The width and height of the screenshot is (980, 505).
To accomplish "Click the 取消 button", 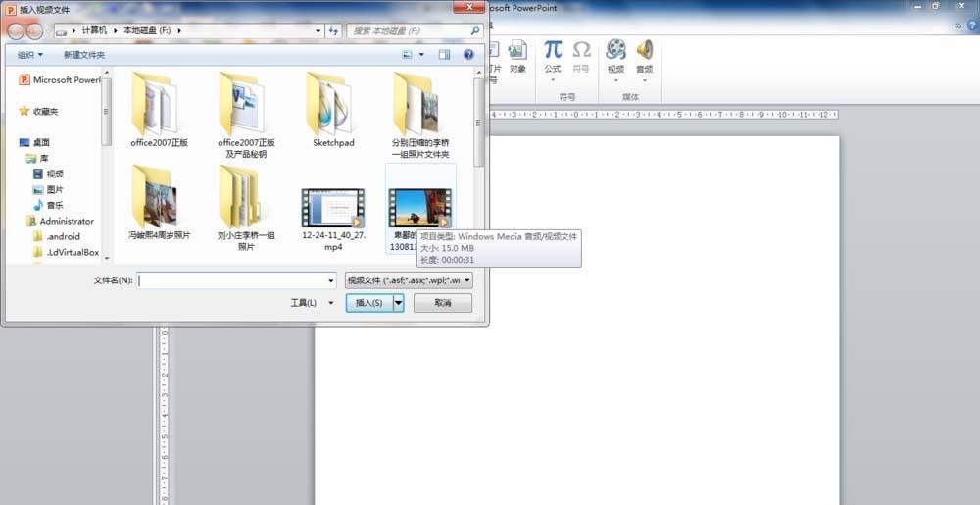I will (443, 303).
